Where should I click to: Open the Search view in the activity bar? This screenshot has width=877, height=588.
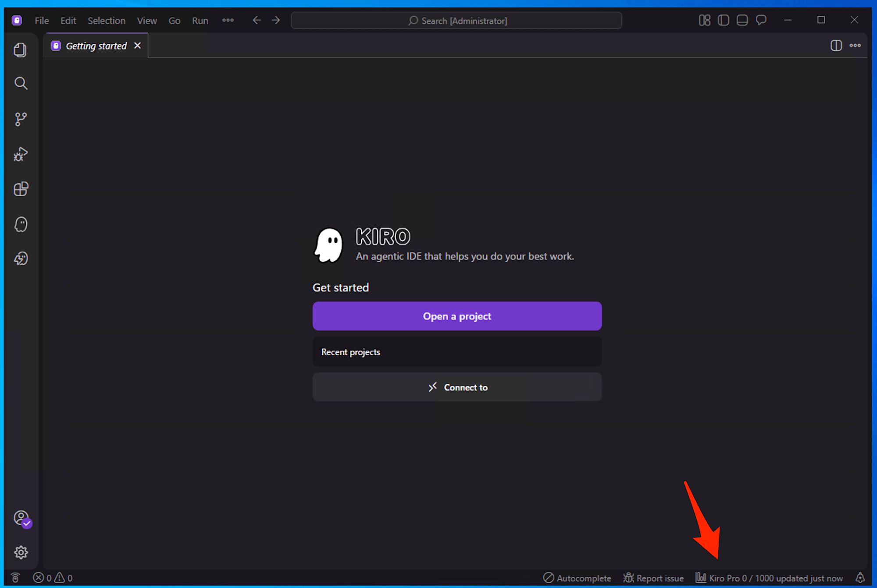pyautogui.click(x=21, y=83)
